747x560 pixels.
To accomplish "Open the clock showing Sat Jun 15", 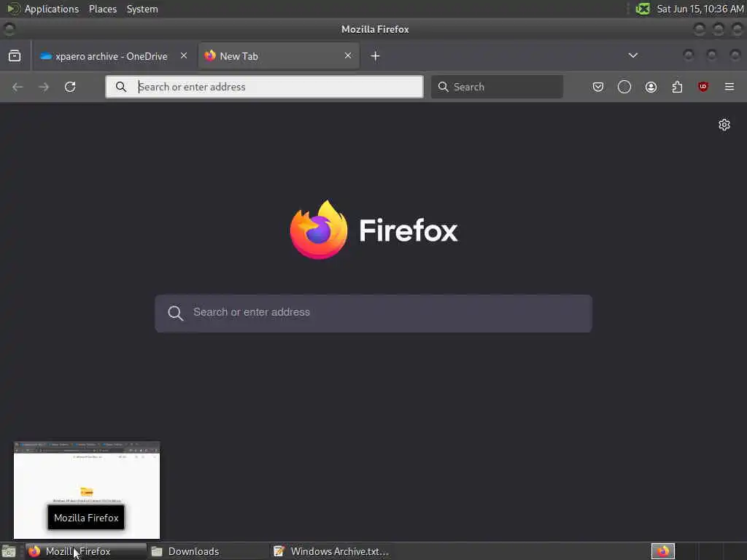I will [x=700, y=9].
